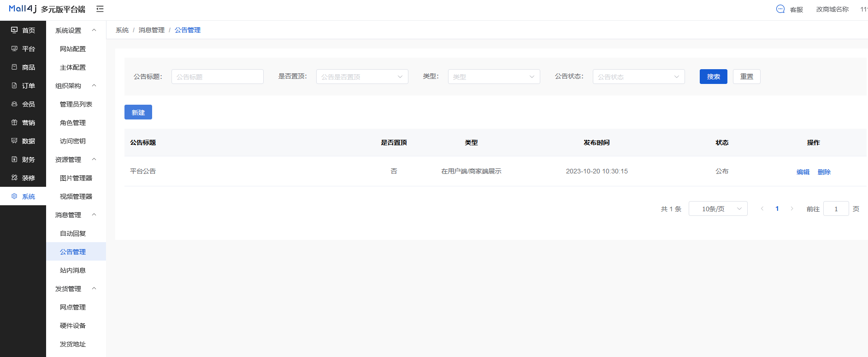Viewport: 868px width, 357px height.
Task: Click the 搜索 search button
Action: click(x=714, y=77)
